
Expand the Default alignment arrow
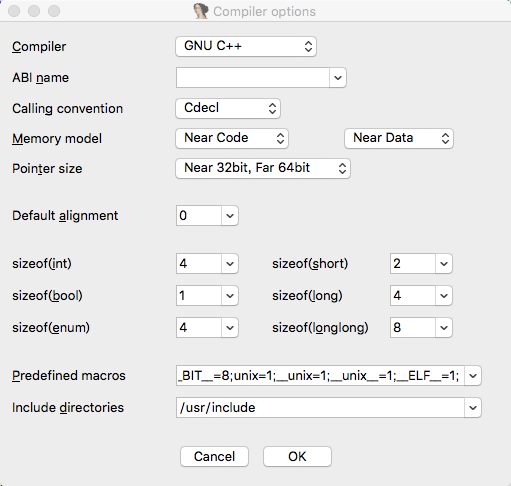pos(230,216)
